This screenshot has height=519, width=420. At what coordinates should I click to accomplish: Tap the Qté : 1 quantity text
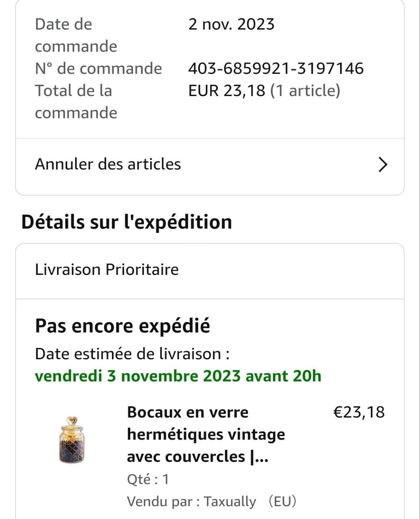pyautogui.click(x=148, y=479)
